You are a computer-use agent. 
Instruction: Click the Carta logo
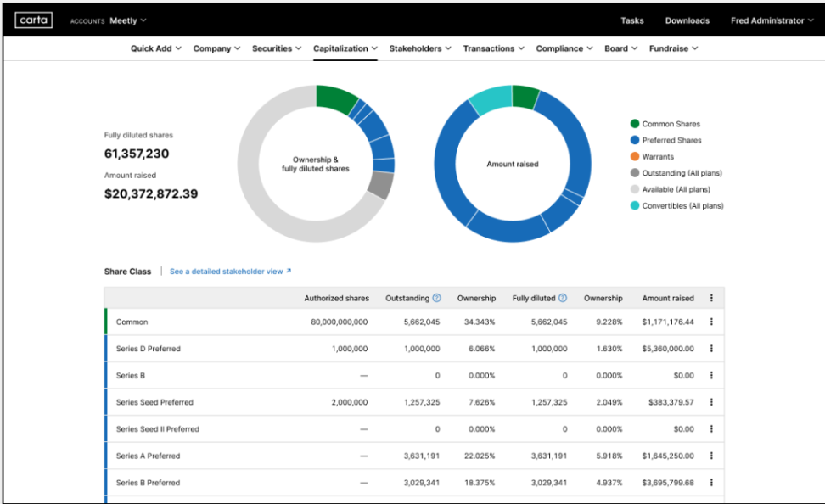pos(34,20)
